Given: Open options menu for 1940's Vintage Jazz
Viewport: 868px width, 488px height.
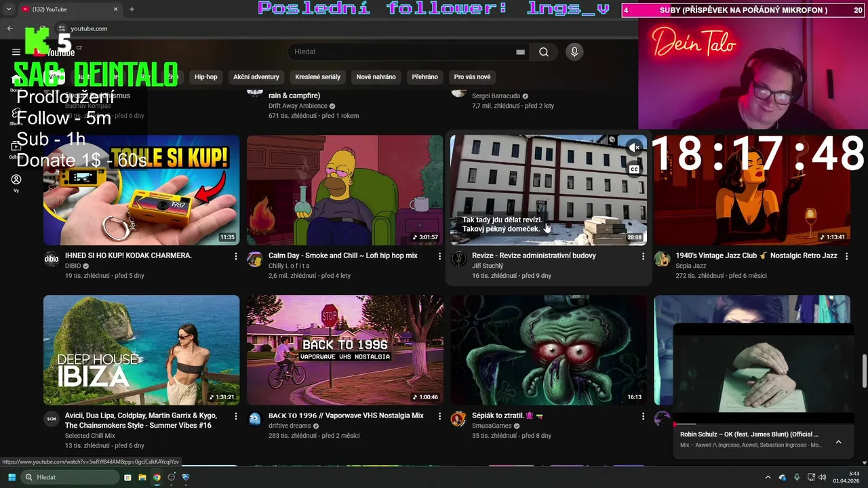Looking at the screenshot, I should (x=846, y=256).
